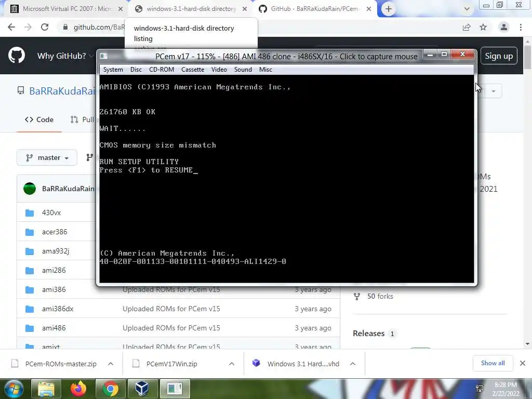Open ami486 commit message link
The image size is (532, 399).
click(171, 328)
